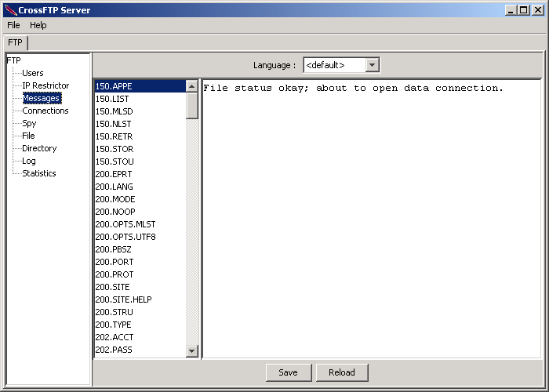
Task: Select 150.NLST message entry
Action: tap(140, 124)
